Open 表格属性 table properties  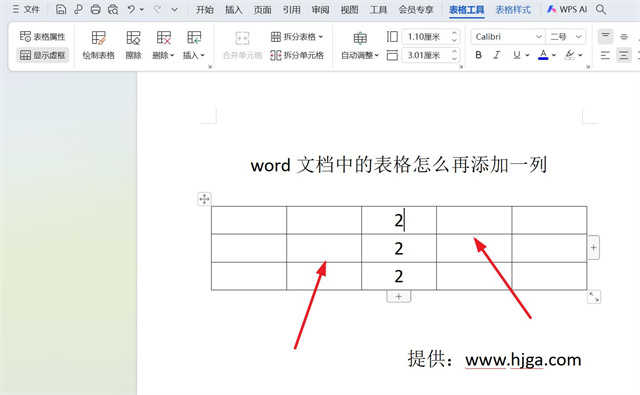(x=42, y=37)
